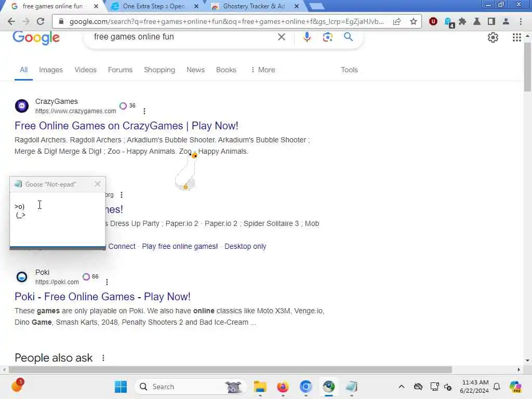The image size is (532, 399).
Task: Open the notifications bell in taskbar
Action: pos(497,387)
